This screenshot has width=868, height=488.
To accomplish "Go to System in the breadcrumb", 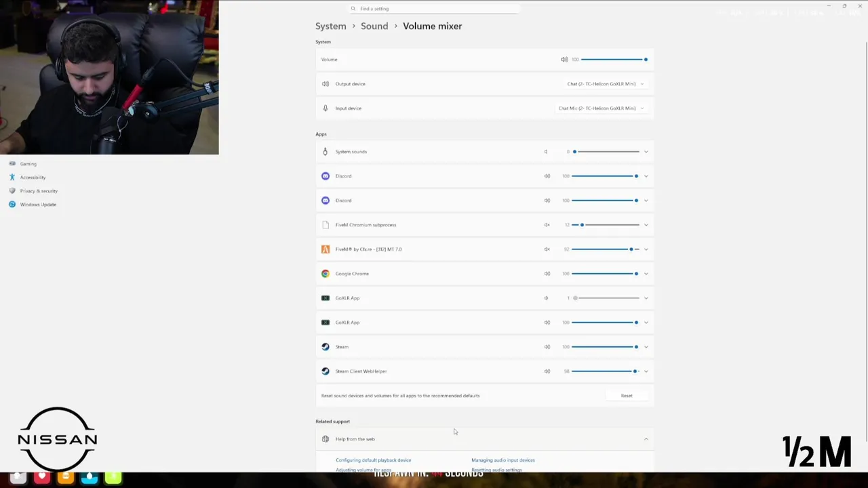I will pyautogui.click(x=330, y=26).
